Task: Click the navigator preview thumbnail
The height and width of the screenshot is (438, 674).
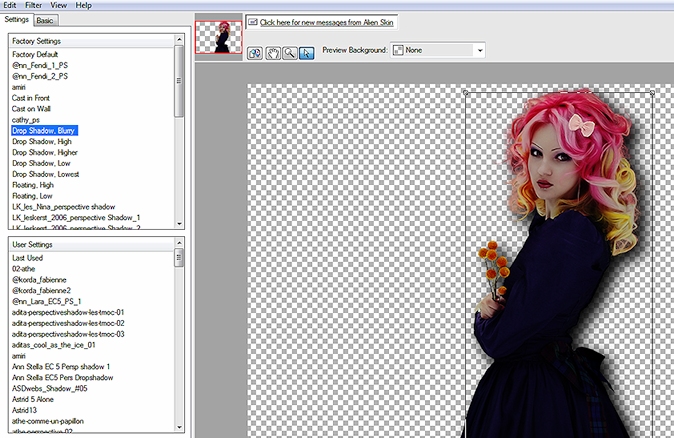Action: point(219,37)
